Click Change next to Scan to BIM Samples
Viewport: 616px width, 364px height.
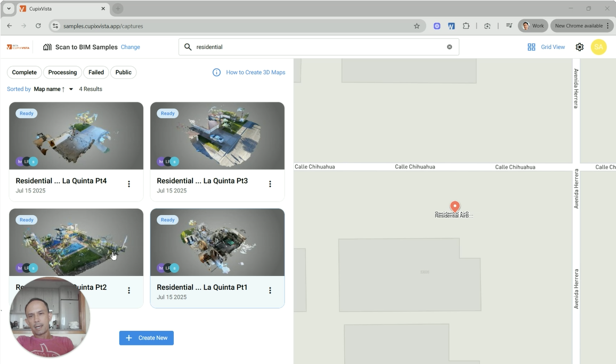coord(131,47)
